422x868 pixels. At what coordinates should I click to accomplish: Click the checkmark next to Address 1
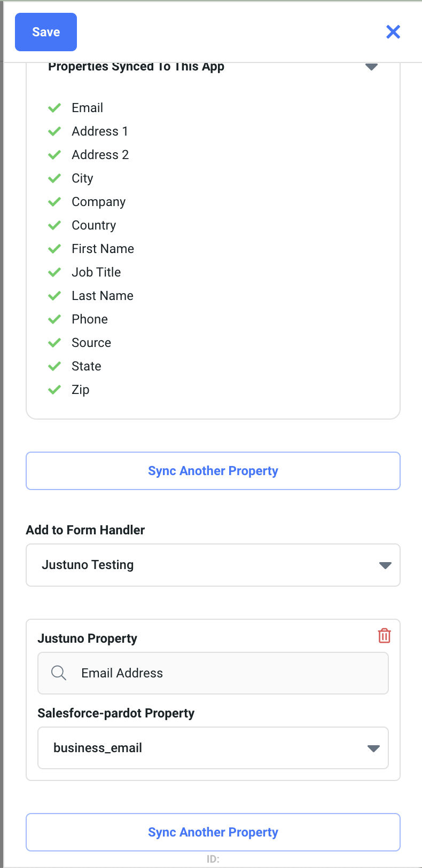pyautogui.click(x=54, y=131)
